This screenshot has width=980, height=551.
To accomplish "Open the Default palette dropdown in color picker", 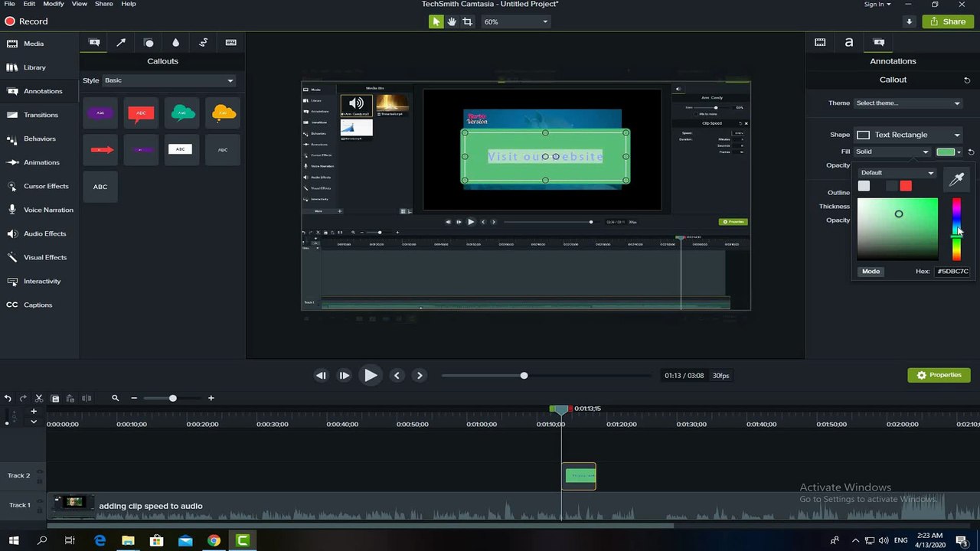I will click(897, 173).
